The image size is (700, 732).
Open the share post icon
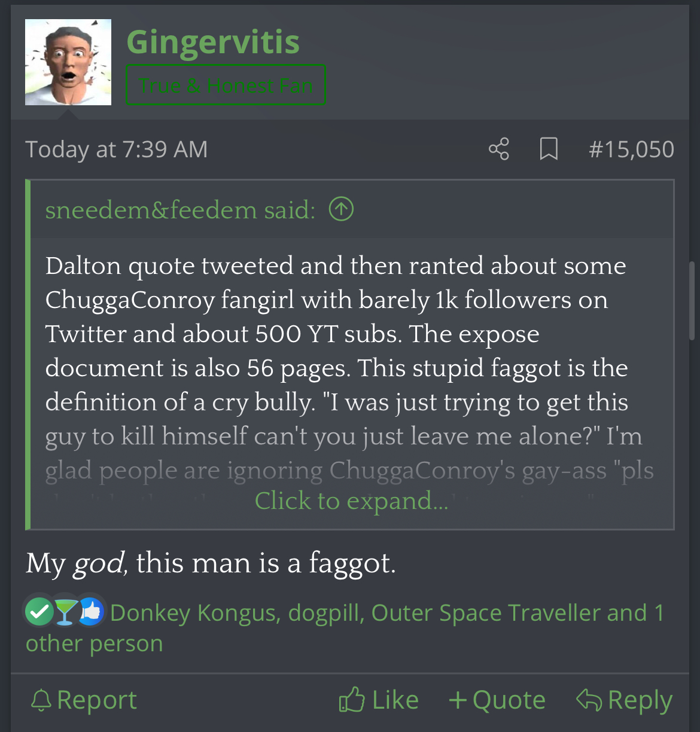(498, 149)
